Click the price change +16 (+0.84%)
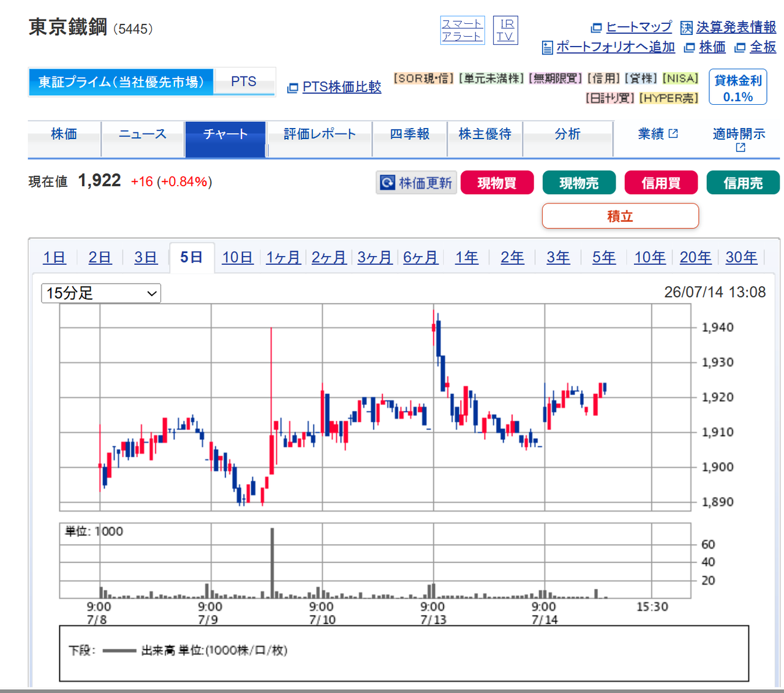Image resolution: width=784 pixels, height=693 pixels. [171, 182]
